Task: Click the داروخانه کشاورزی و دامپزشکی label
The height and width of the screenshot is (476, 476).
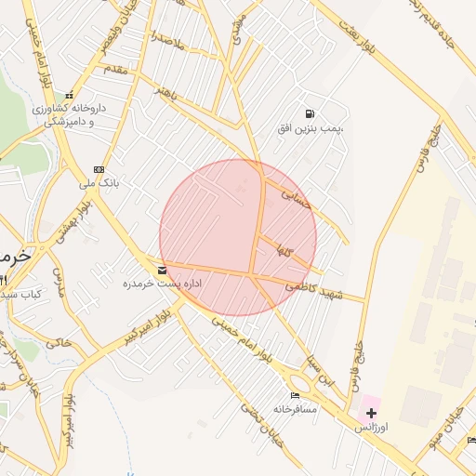Action: 69,115
